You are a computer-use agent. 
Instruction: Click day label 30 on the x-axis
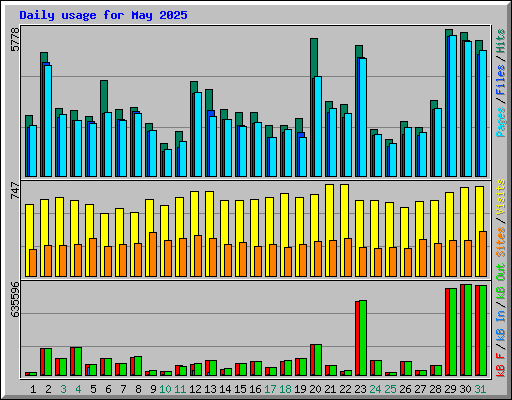pyautogui.click(x=465, y=389)
